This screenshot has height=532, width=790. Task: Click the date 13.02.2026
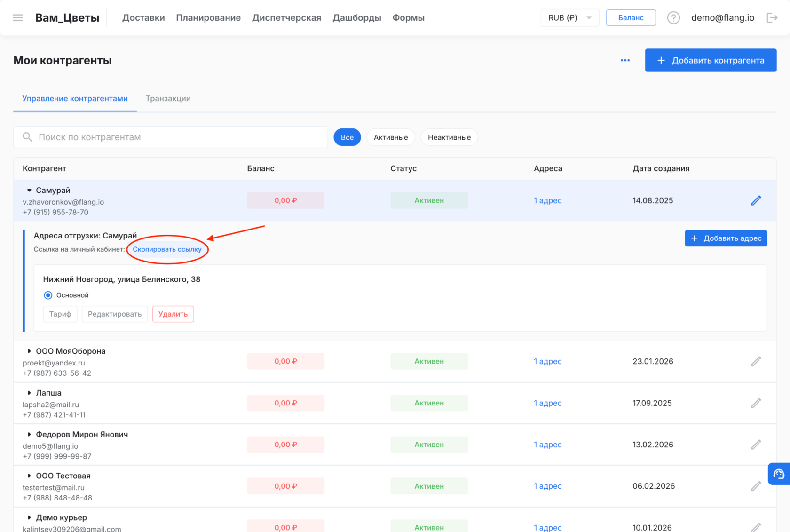click(653, 445)
